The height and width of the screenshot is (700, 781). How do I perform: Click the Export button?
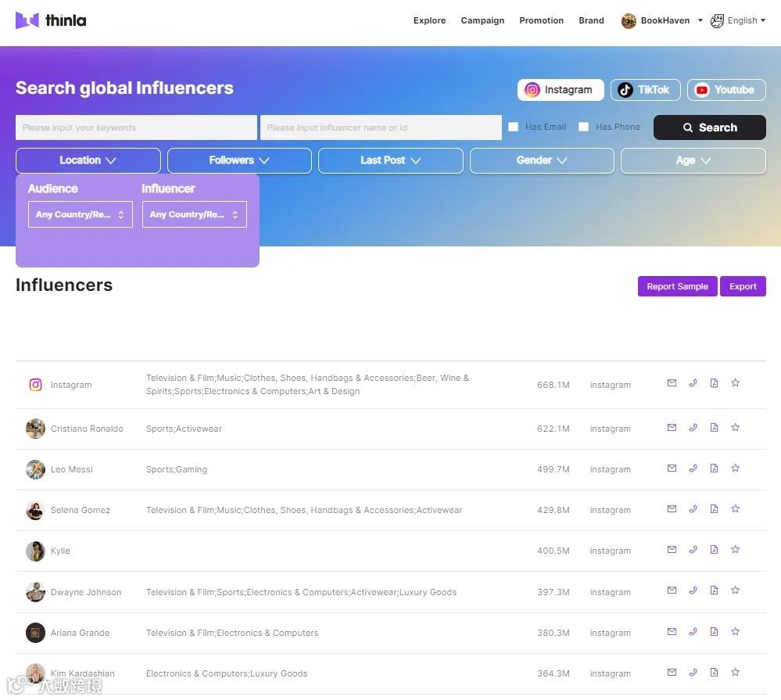pyautogui.click(x=743, y=286)
